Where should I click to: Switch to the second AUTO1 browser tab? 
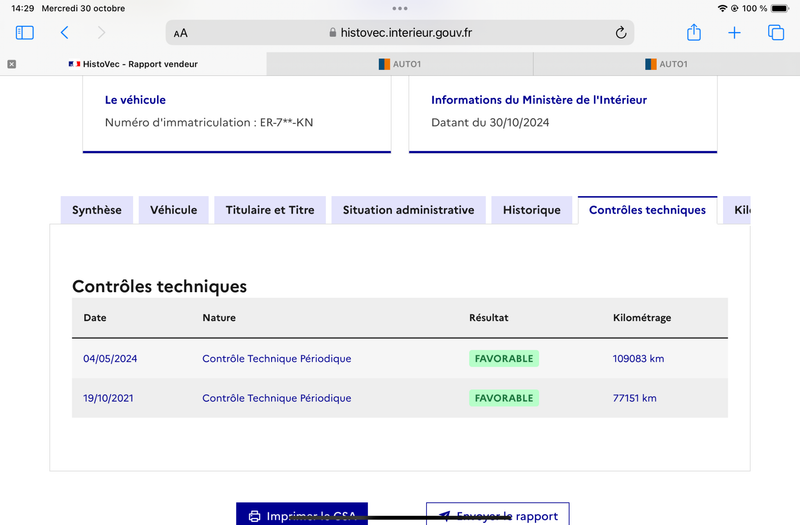[666, 64]
